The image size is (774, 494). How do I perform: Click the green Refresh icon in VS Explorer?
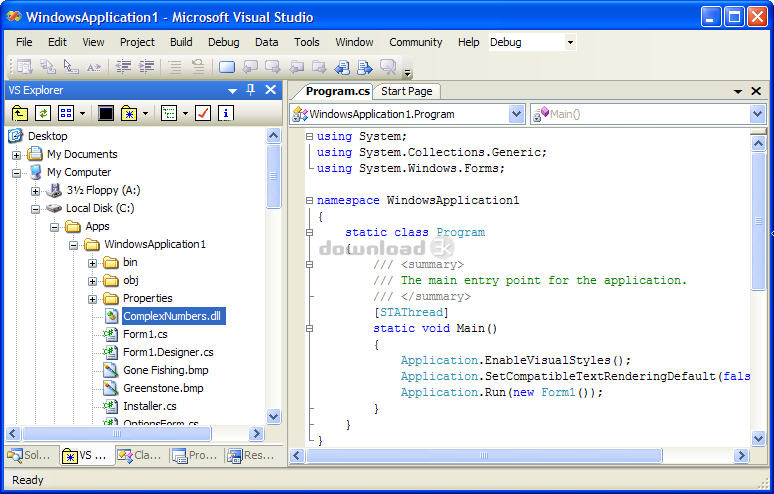click(43, 114)
